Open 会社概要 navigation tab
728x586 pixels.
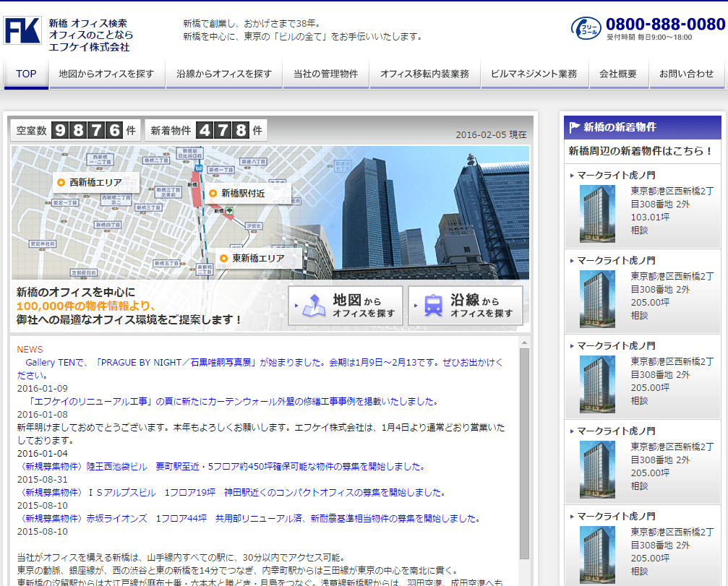coord(618,74)
